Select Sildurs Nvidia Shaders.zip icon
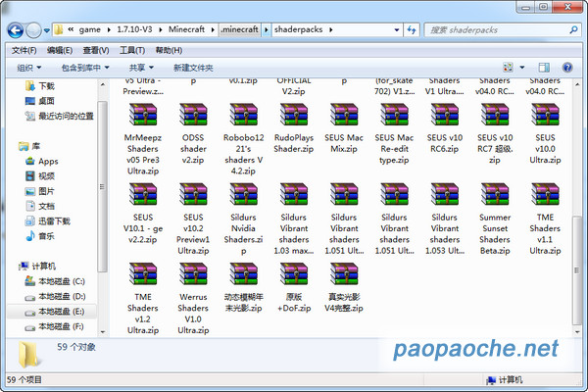Screen dimensions: 588x392 [x=243, y=194]
